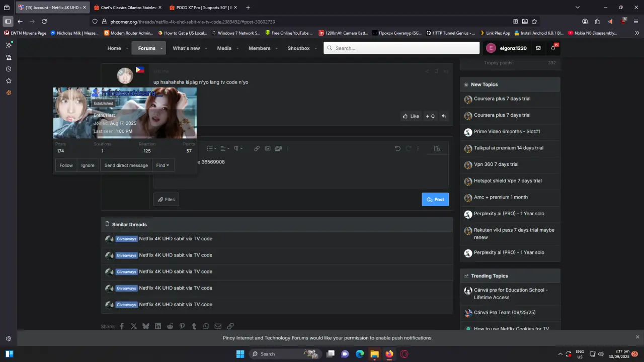Expand the list formatting dropdown
The height and width of the screenshot is (362, 644).
click(212, 148)
